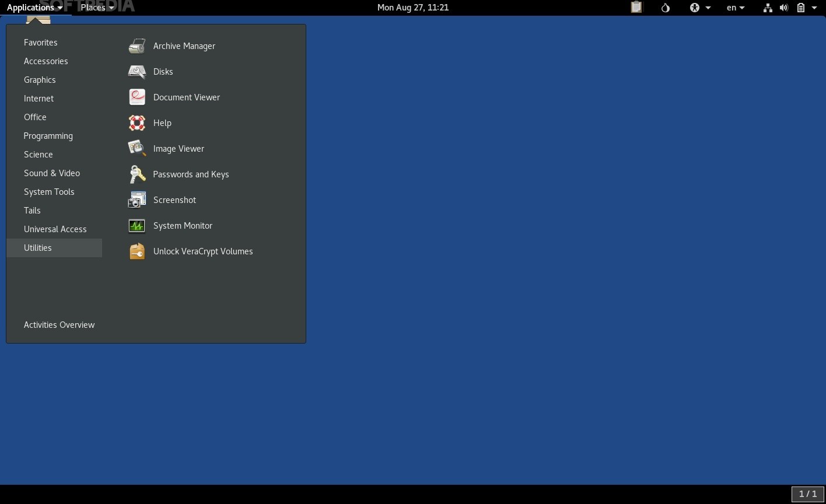Open Passwords and Keys
This screenshot has height=504, width=826.
coord(191,174)
